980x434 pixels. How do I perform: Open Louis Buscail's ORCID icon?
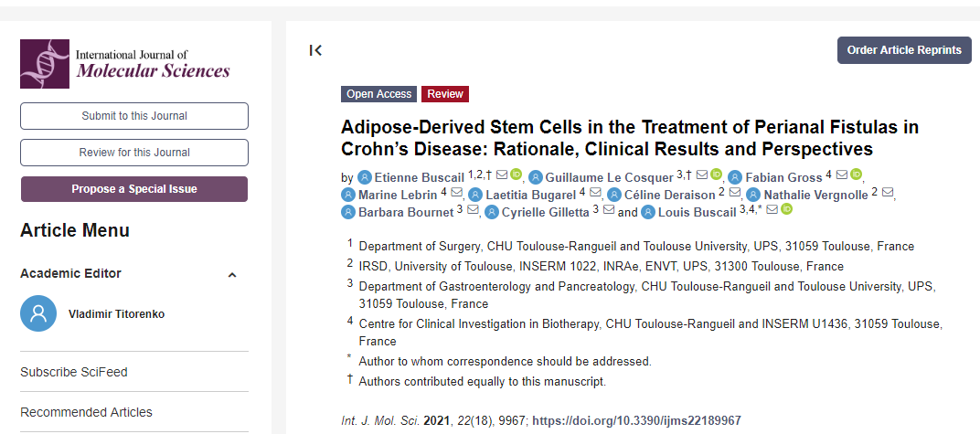pos(786,210)
